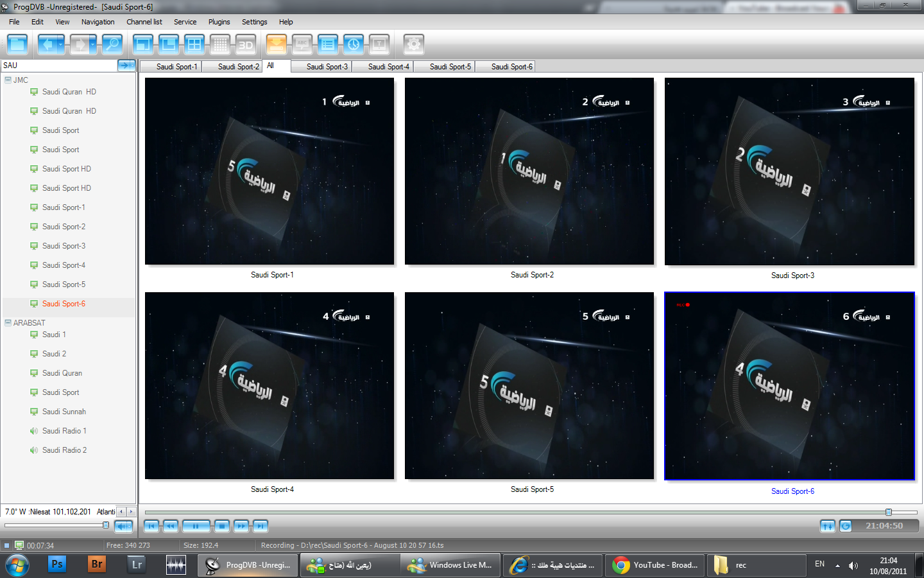This screenshot has width=924, height=578.
Task: Click the Saudi Sport-4 caption under its thumbnail
Action: [272, 489]
